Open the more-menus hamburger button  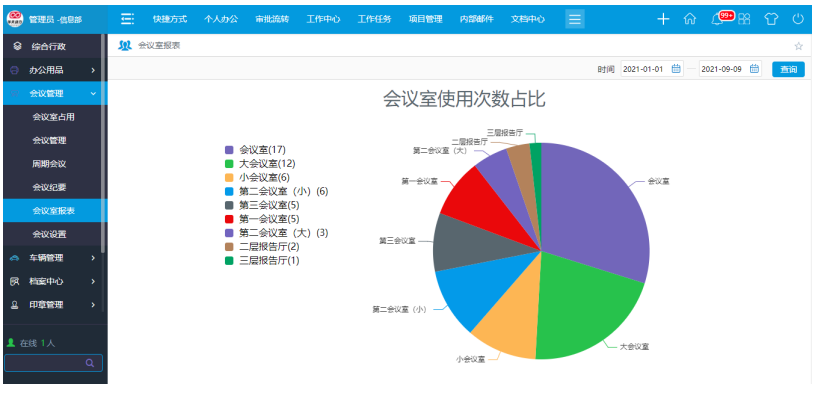coord(575,19)
